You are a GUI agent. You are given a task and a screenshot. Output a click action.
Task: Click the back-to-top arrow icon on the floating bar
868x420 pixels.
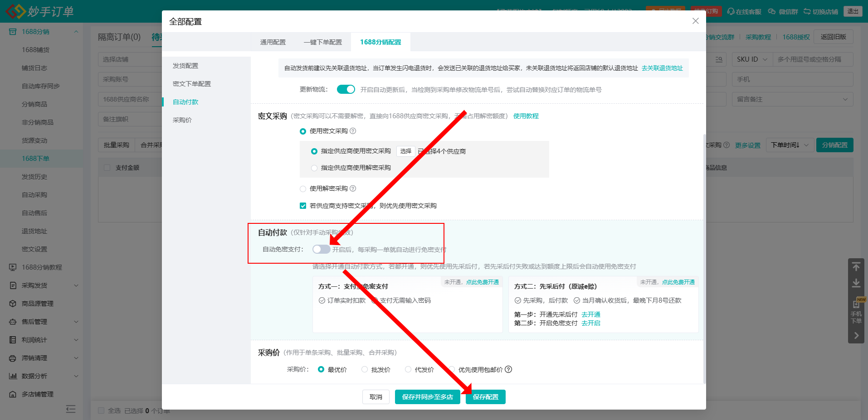click(x=856, y=267)
